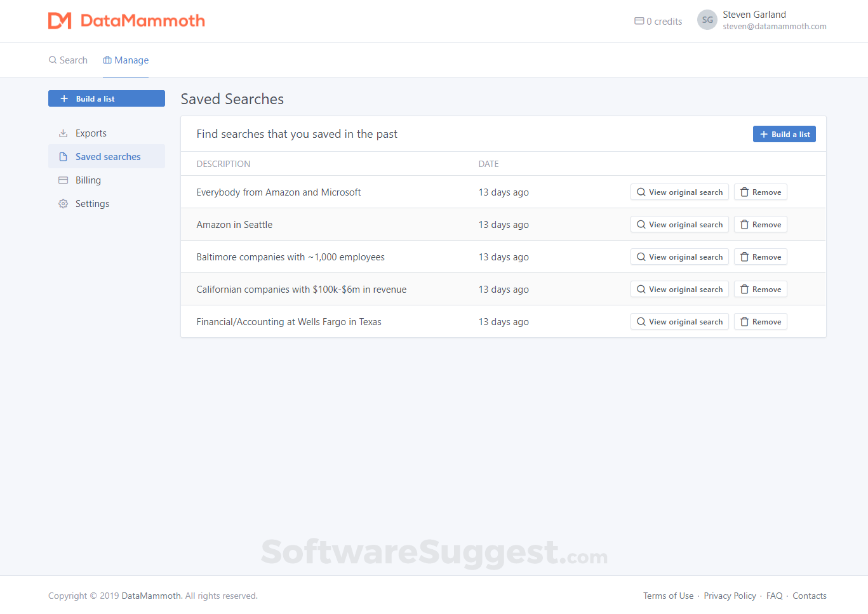868x614 pixels.
Task: Click the DataMammoth logo icon
Action: coord(60,21)
